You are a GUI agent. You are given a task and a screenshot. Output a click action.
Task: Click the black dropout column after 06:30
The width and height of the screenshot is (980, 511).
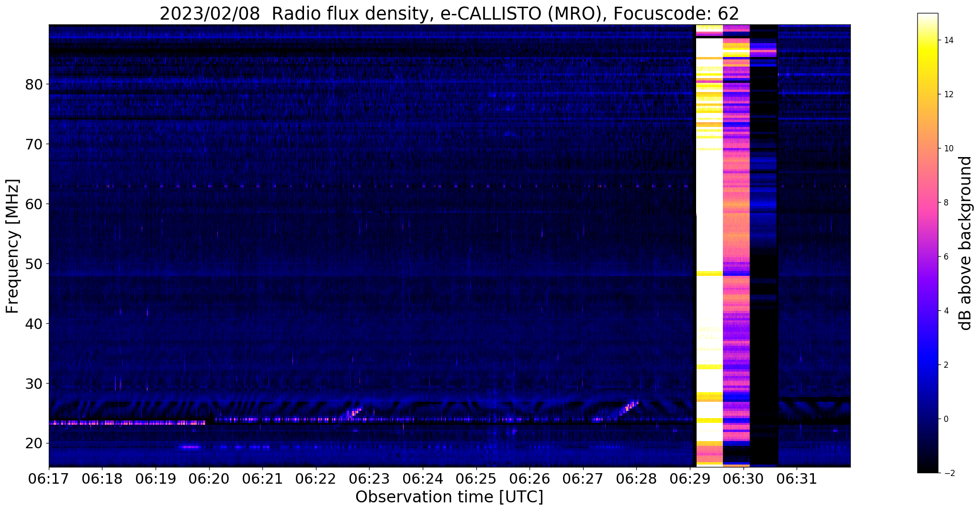pos(764,245)
